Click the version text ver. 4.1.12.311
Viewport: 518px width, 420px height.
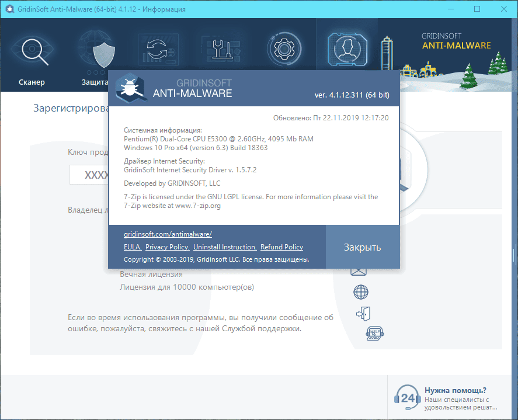352,95
